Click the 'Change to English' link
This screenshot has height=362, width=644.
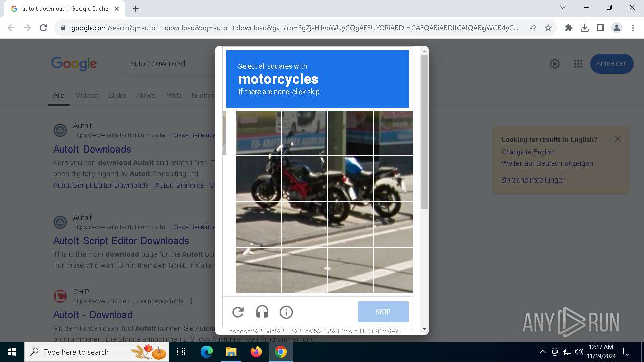coord(528,152)
